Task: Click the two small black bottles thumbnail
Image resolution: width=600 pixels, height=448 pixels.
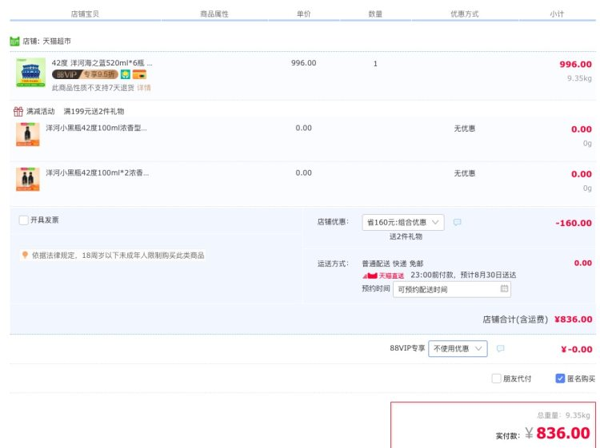Action: (x=28, y=179)
